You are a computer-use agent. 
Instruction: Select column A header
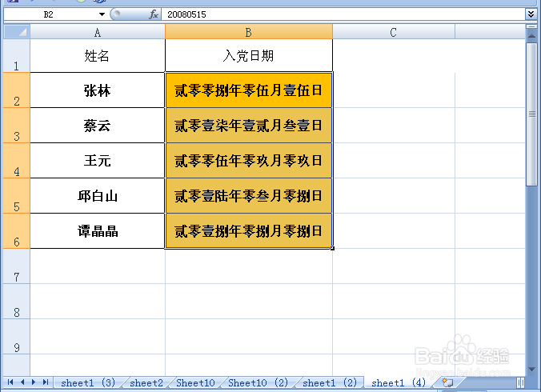pyautogui.click(x=98, y=32)
